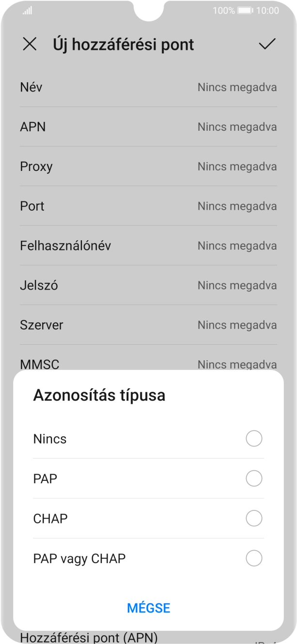Open the MMSC field

point(148,364)
